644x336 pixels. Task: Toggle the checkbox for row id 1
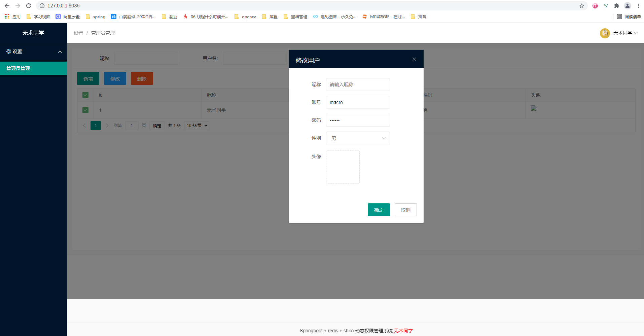[85, 110]
